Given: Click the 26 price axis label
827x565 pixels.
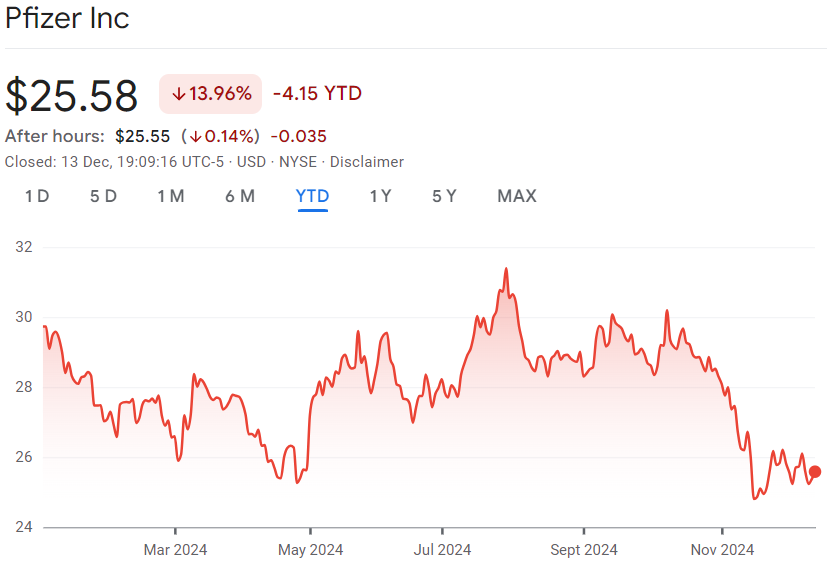Looking at the screenshot, I should [x=24, y=457].
